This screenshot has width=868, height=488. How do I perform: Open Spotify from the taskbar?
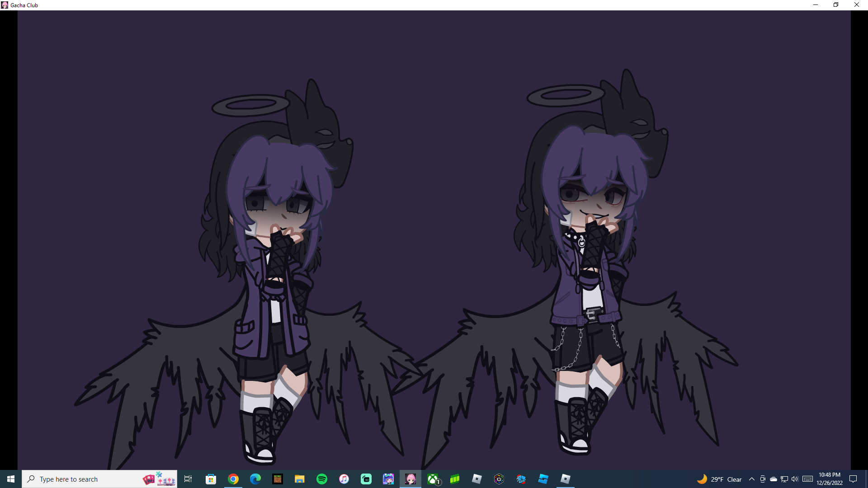pos(322,479)
